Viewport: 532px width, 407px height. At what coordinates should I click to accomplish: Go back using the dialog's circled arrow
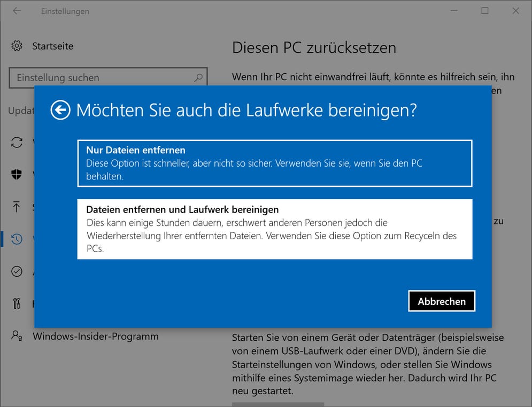coord(60,110)
